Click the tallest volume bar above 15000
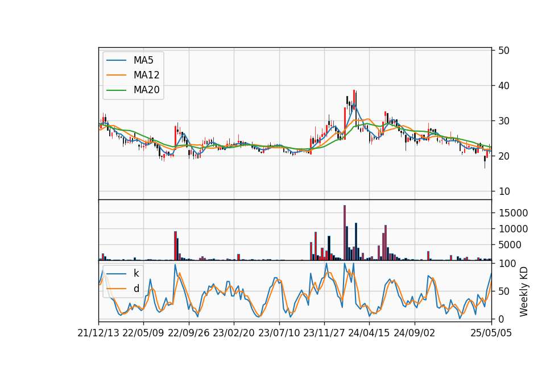The height and width of the screenshot is (392, 546). [345, 233]
